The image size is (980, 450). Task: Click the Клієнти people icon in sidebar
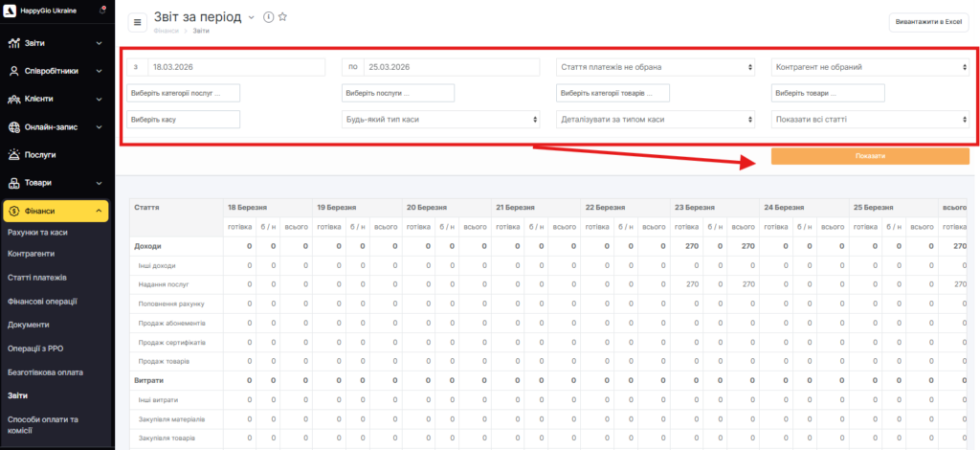click(x=15, y=99)
